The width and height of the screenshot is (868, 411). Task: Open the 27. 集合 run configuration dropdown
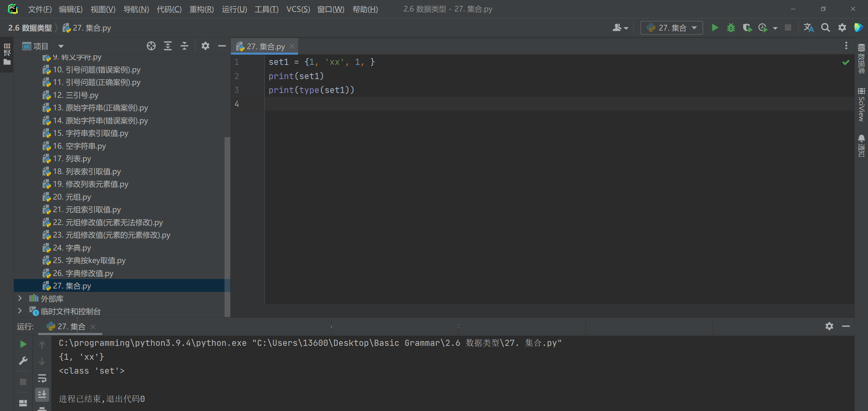click(x=671, y=27)
